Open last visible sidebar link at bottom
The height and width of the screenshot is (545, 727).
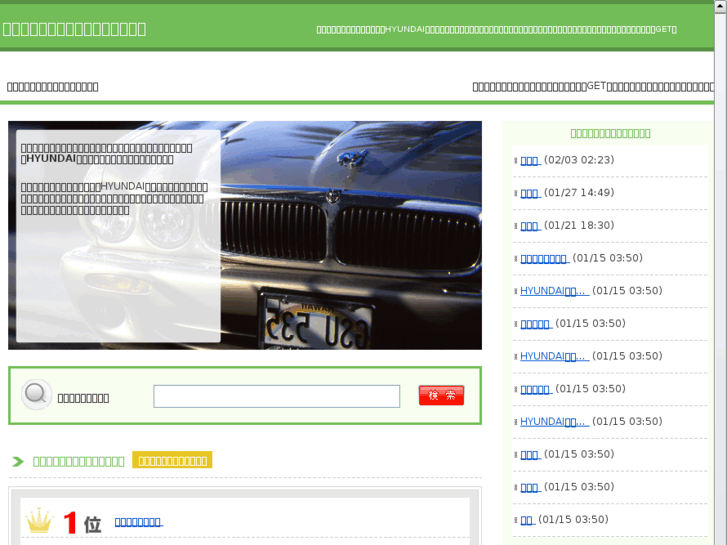tap(527, 520)
